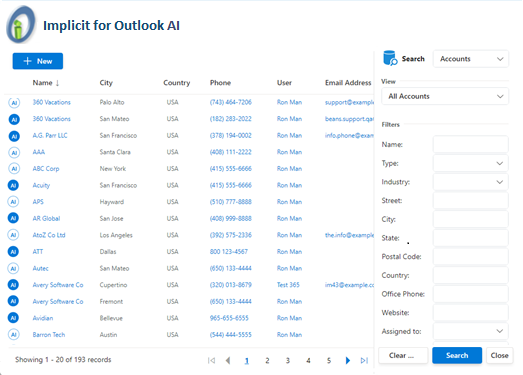Click the AI icon for ATT
The height and width of the screenshot is (375, 523).
click(x=13, y=252)
